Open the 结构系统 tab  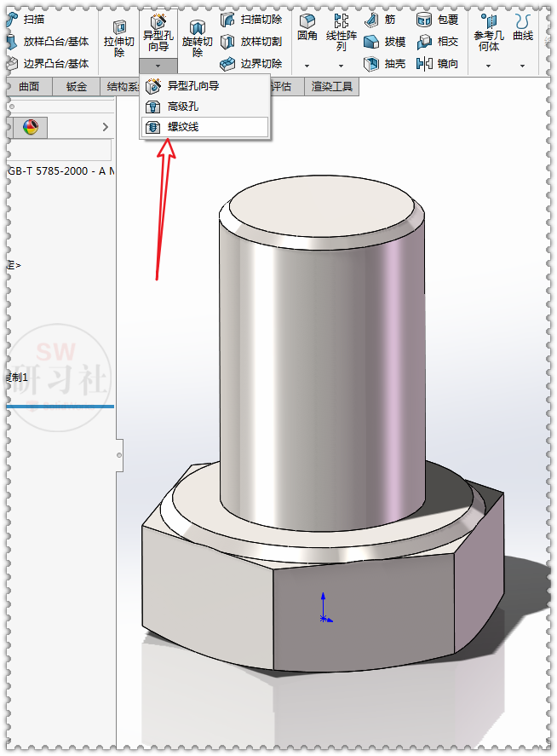120,86
